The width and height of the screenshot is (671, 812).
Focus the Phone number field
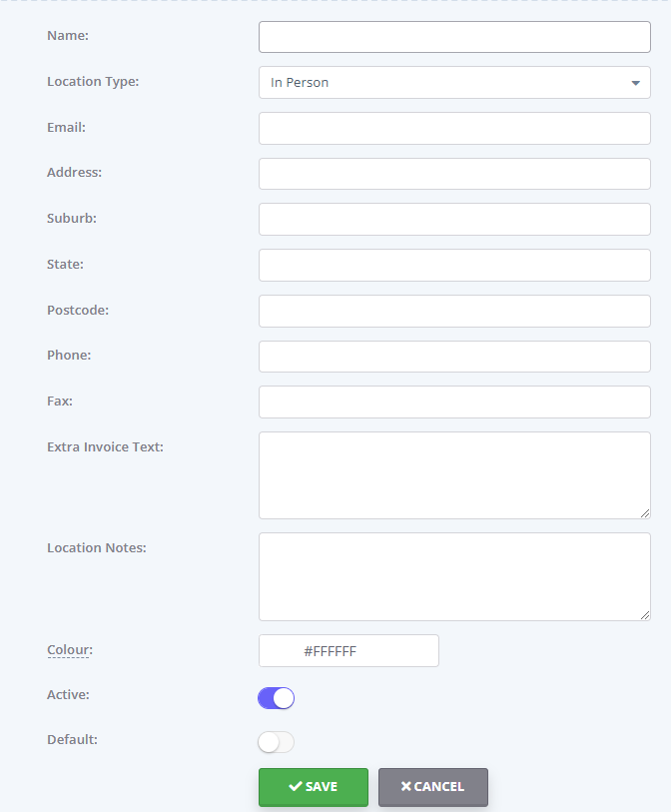coord(454,357)
